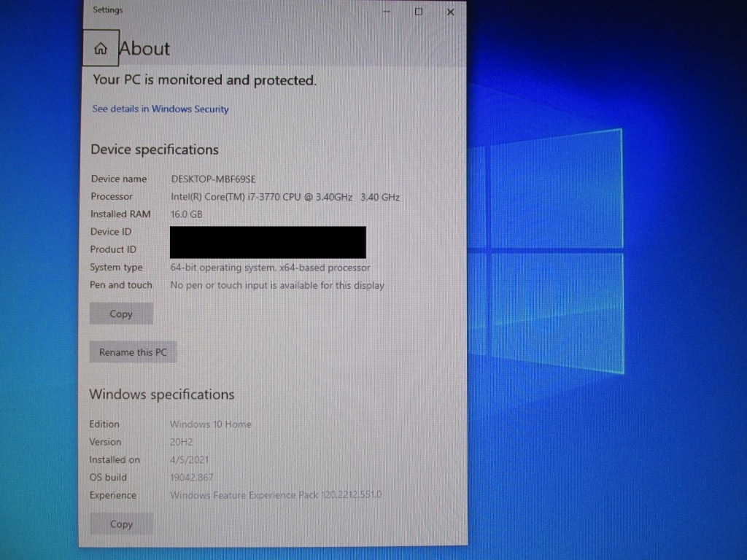This screenshot has height=560, width=747.
Task: Click the Device specifications heading
Action: (x=155, y=149)
